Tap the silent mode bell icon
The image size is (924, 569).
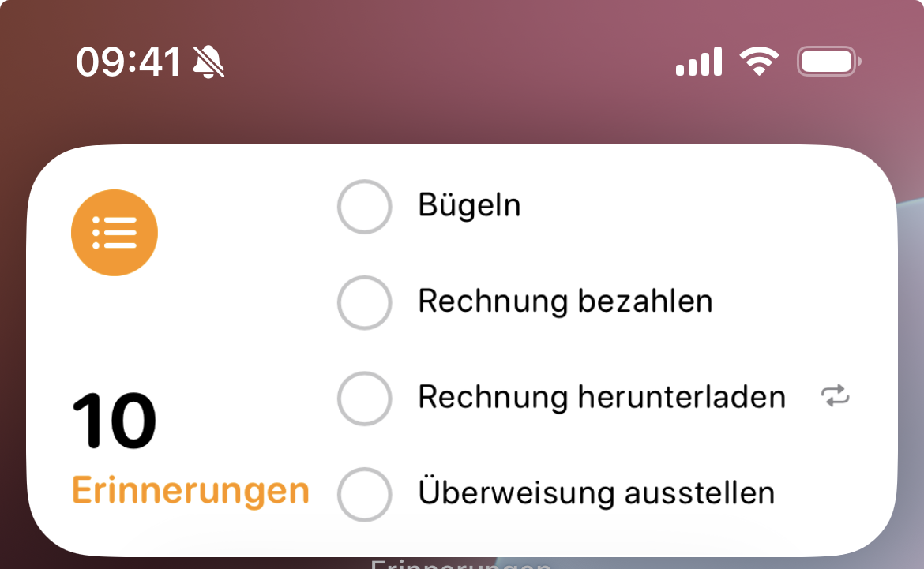209,62
